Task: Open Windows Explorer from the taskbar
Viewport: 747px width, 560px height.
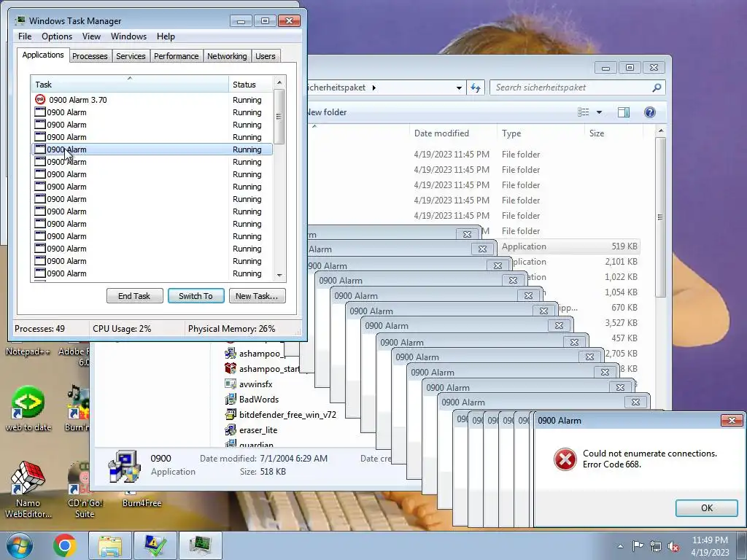Action: coord(110,545)
